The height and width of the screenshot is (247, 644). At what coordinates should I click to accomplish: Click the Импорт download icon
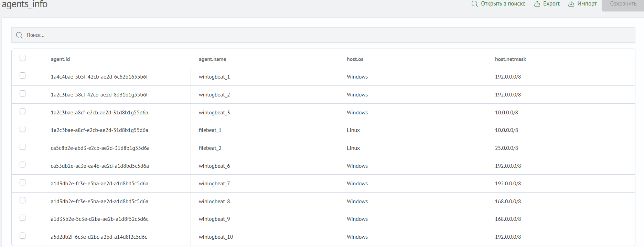coord(571,4)
